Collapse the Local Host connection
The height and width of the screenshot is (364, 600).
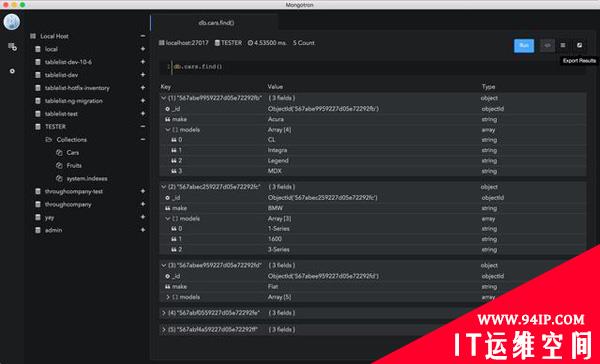click(143, 36)
